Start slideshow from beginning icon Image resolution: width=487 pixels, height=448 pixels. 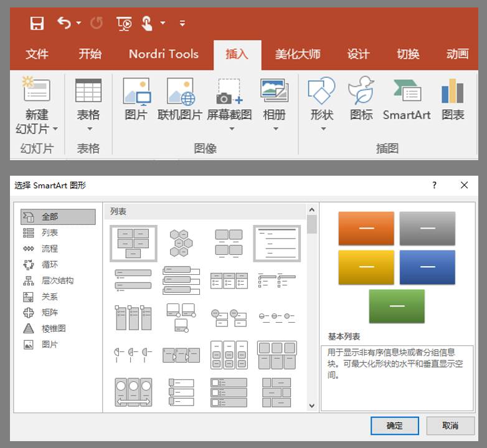click(x=124, y=24)
